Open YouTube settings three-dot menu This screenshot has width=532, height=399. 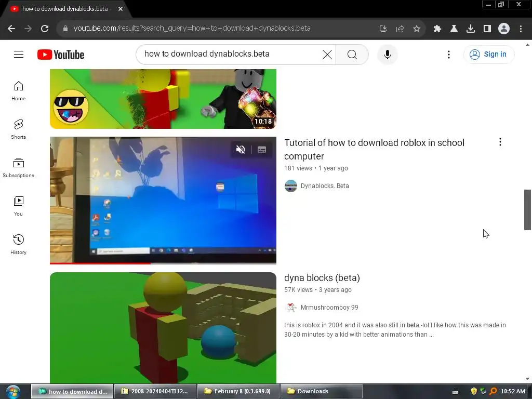pos(449,54)
